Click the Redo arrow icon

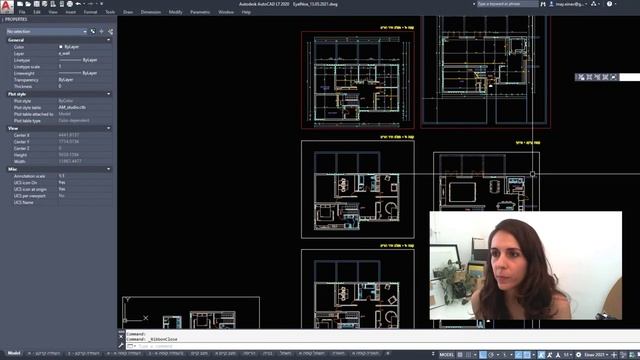click(91, 4)
